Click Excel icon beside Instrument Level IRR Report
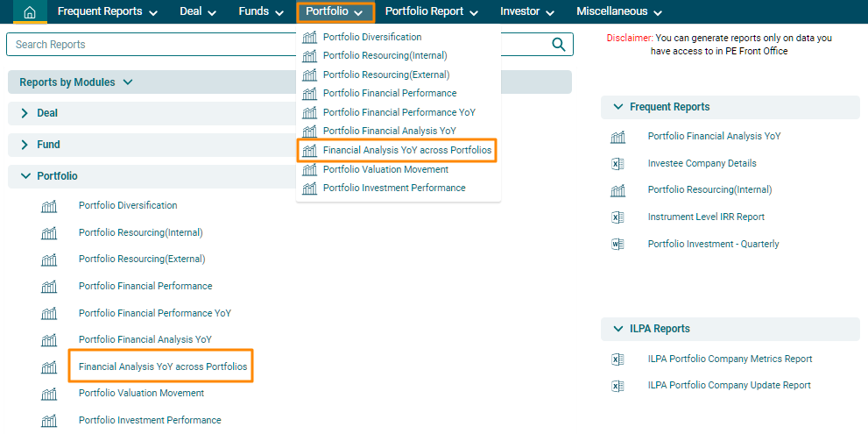Screen dimensions: 868x434 [617, 217]
